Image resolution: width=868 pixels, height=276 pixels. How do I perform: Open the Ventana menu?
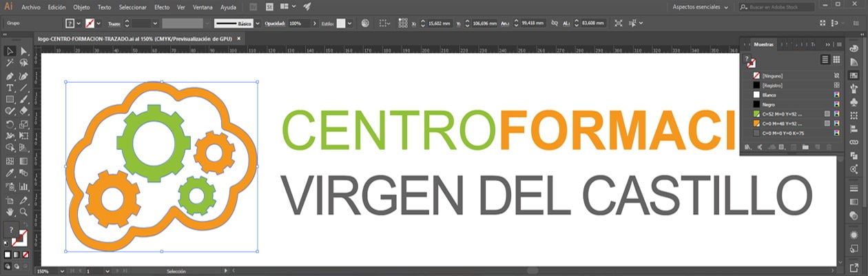click(203, 6)
